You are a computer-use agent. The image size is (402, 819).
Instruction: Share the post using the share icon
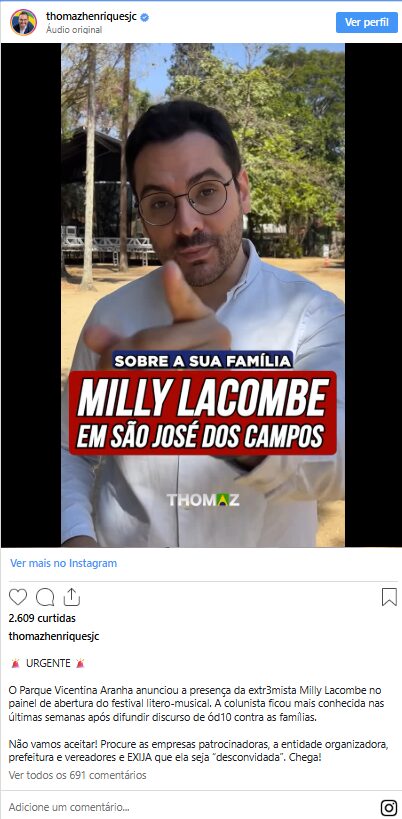(x=72, y=596)
